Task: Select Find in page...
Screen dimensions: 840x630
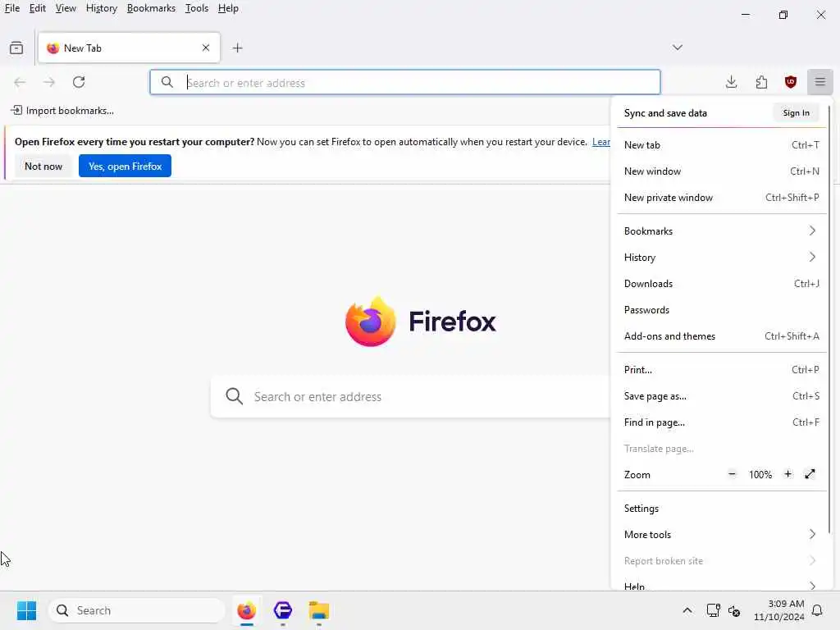Action: coord(722,422)
